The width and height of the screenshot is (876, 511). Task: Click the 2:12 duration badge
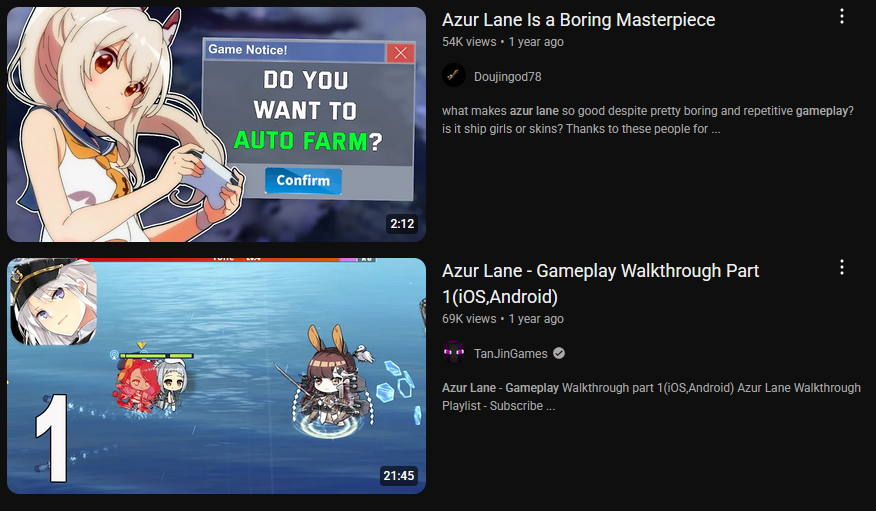point(402,224)
